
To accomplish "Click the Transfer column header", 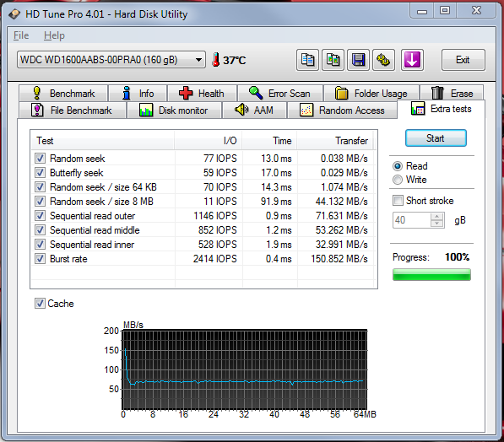I will point(334,141).
